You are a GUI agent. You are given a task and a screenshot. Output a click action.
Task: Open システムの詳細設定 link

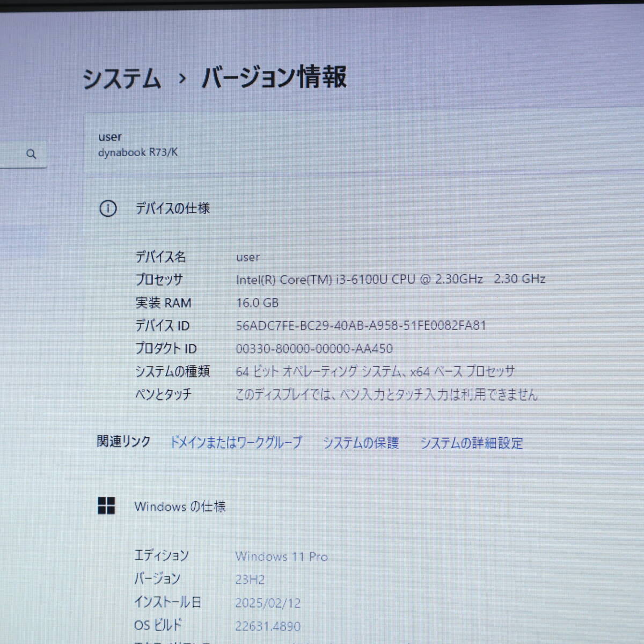471,443
